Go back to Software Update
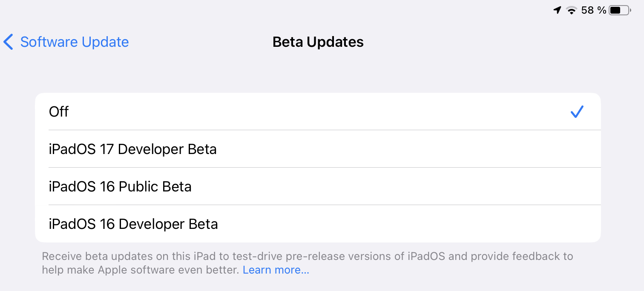The width and height of the screenshot is (644, 291). click(x=74, y=42)
